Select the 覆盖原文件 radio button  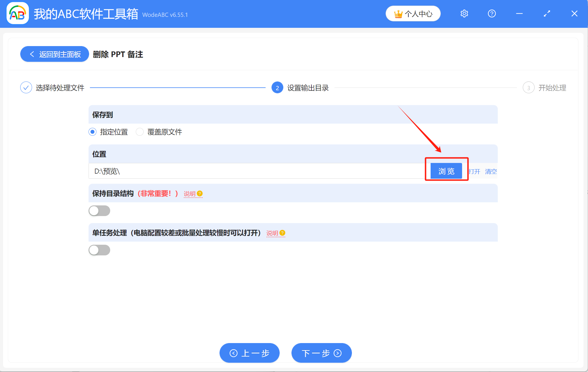tap(140, 132)
